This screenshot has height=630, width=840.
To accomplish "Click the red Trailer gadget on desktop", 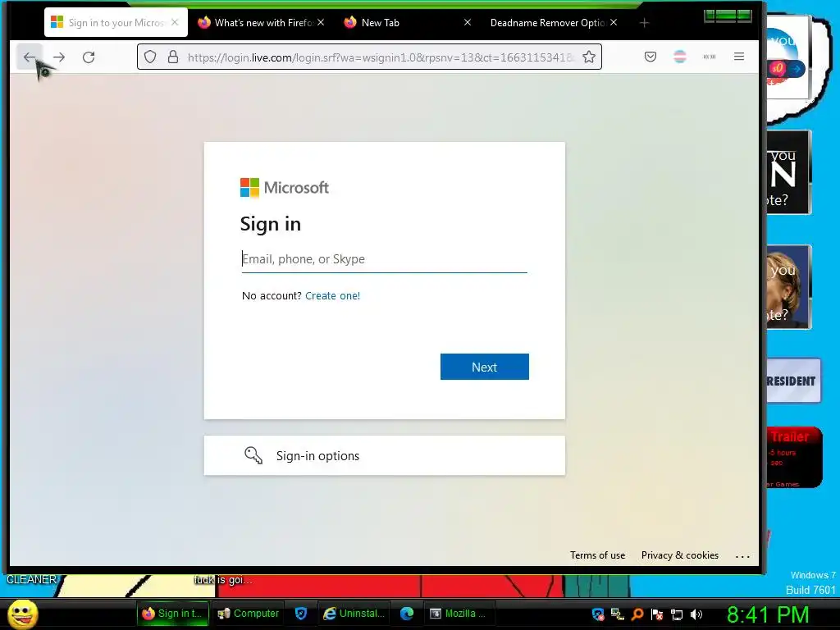I will pos(794,457).
